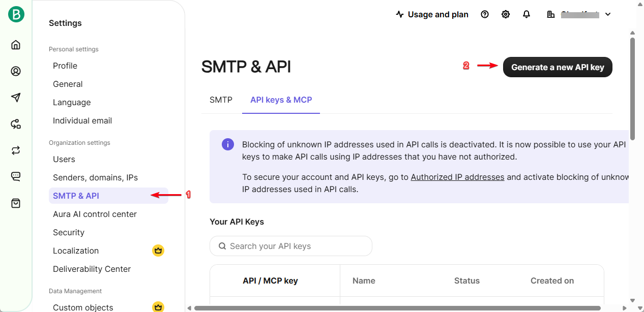Select the API keys & MCP tab
Screen dimensions: 644x312
pos(281,100)
